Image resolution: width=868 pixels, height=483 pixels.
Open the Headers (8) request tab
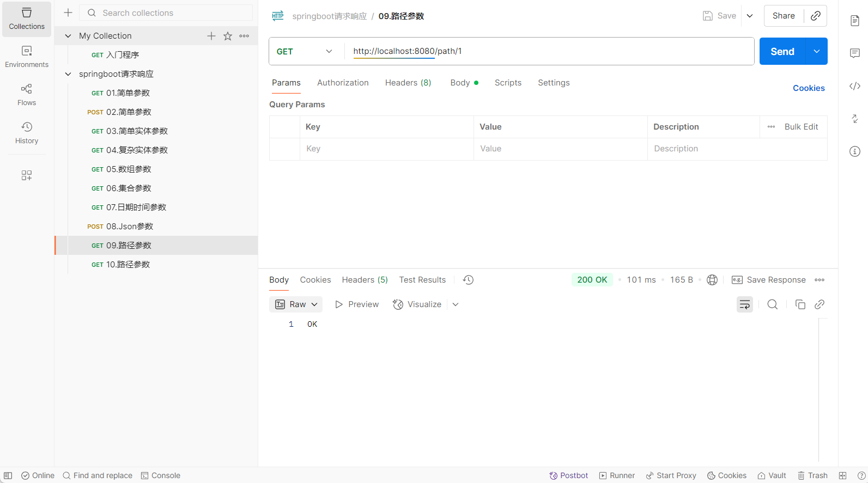pyautogui.click(x=408, y=83)
